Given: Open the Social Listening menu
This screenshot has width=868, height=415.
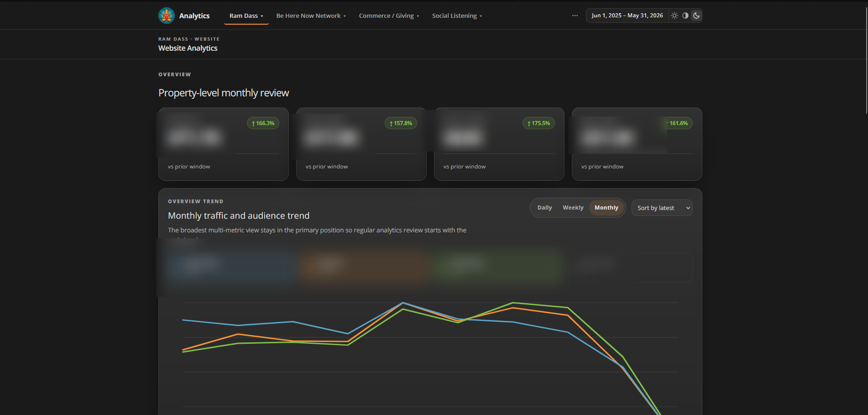Looking at the screenshot, I should (x=457, y=16).
